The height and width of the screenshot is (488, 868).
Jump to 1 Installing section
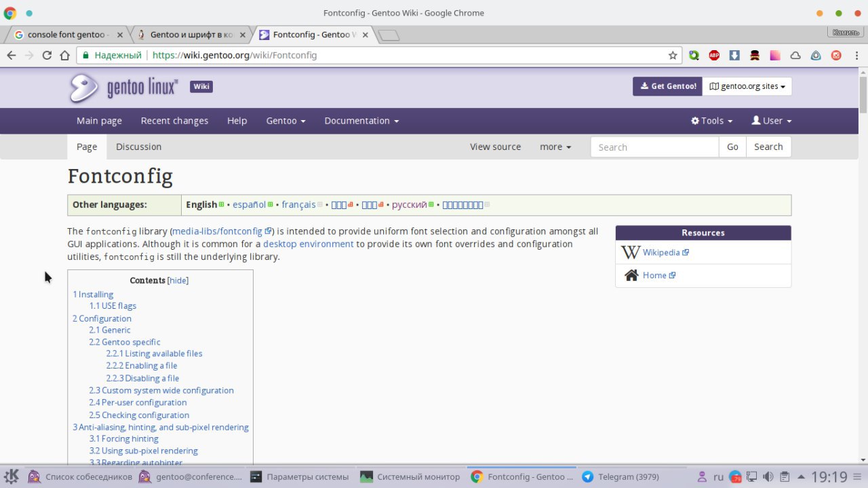[93, 295]
